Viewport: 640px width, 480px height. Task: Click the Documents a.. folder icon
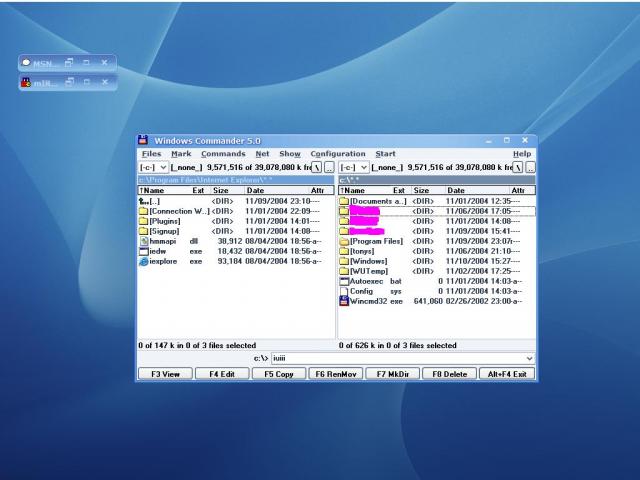[x=344, y=201]
